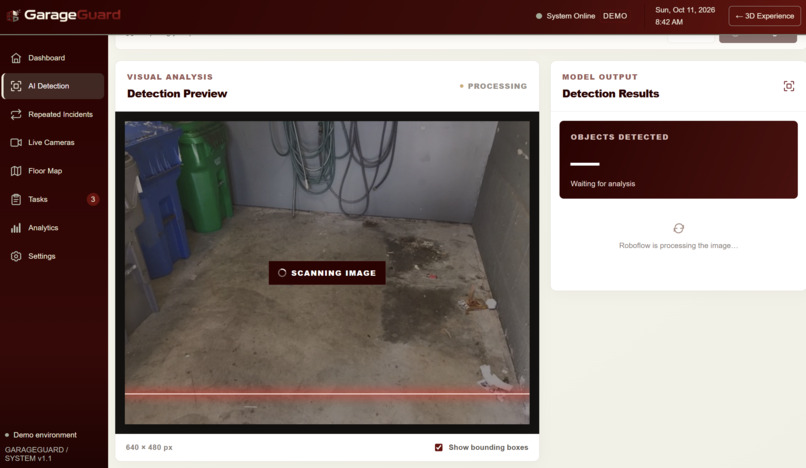Image resolution: width=806 pixels, height=468 pixels.
Task: Click the 3D Experience button
Action: click(x=764, y=16)
